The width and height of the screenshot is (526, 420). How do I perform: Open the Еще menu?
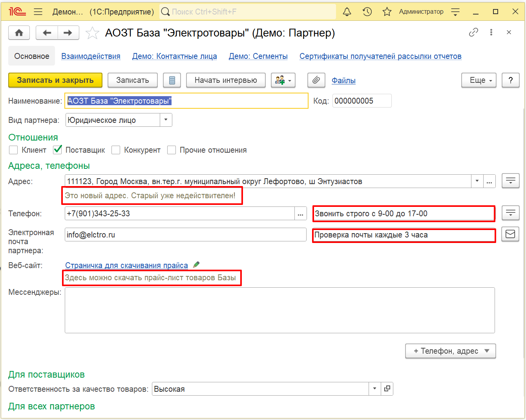click(479, 80)
